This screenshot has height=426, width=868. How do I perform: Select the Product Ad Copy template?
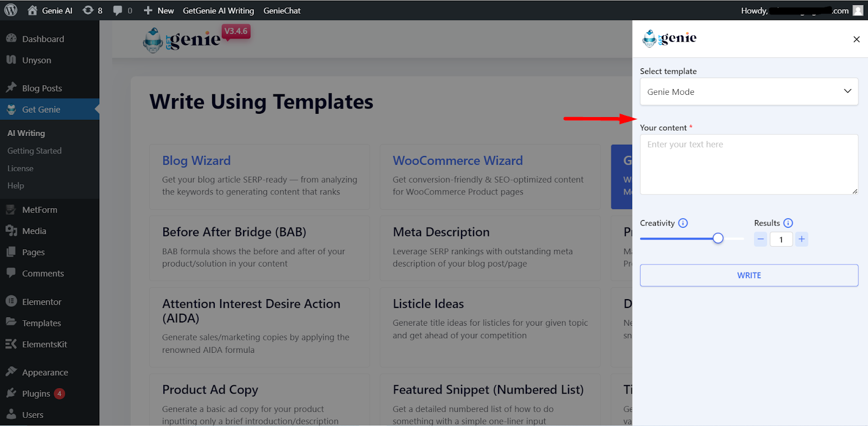click(260, 400)
